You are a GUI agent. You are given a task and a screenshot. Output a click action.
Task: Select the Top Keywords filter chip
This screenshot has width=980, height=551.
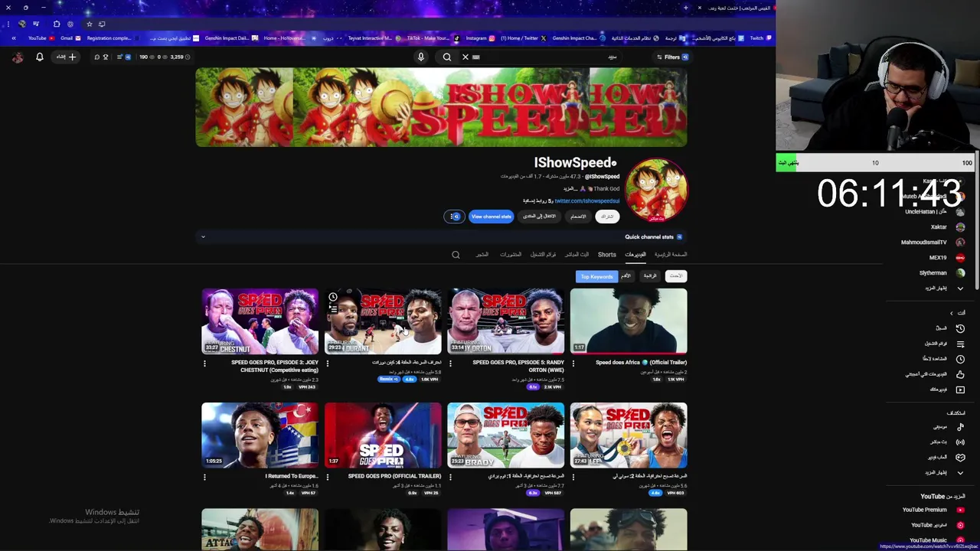[596, 276]
